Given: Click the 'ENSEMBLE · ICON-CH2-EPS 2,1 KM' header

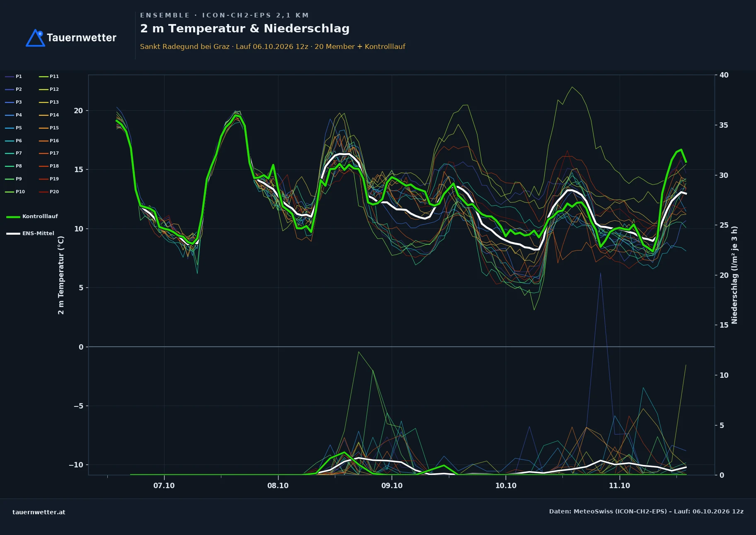Looking at the screenshot, I should (x=225, y=15).
